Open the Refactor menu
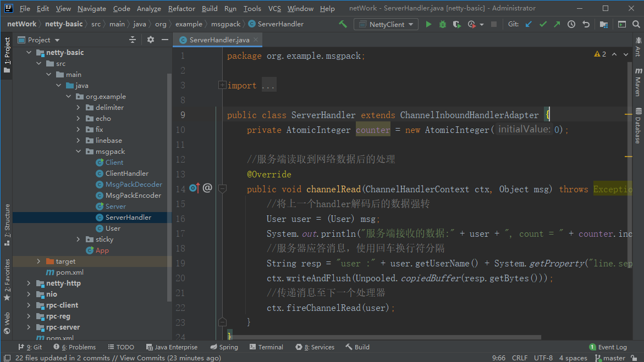The height and width of the screenshot is (362, 644). pyautogui.click(x=181, y=8)
